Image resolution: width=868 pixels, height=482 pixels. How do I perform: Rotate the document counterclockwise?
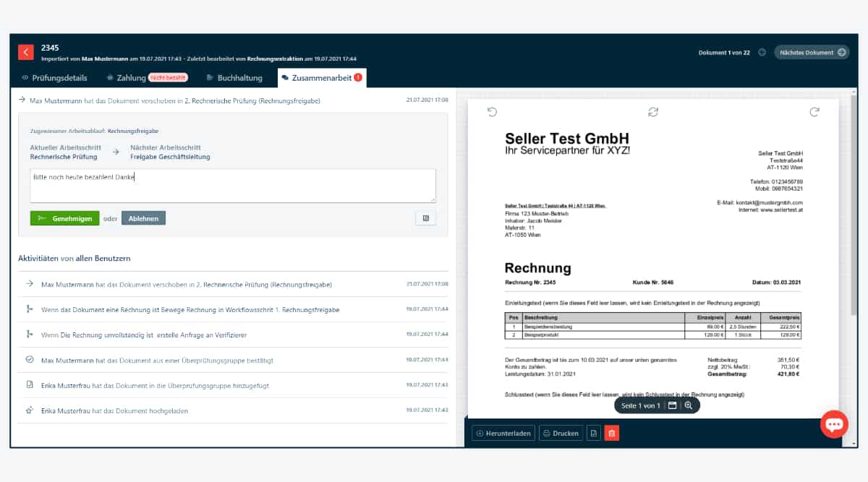click(493, 111)
